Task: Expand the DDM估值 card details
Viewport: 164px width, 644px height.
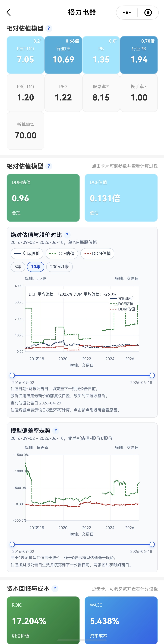Action: tap(43, 198)
